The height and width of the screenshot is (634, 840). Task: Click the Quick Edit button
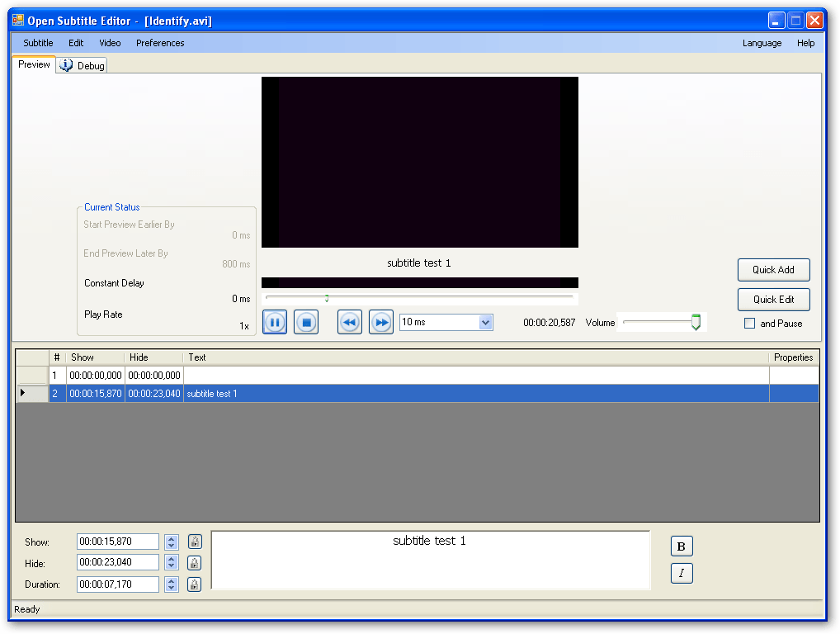(x=773, y=300)
